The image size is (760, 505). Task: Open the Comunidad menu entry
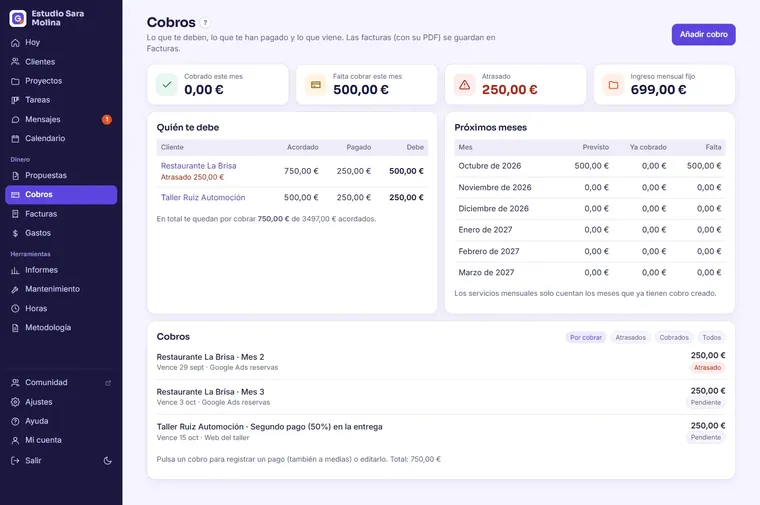pos(61,383)
